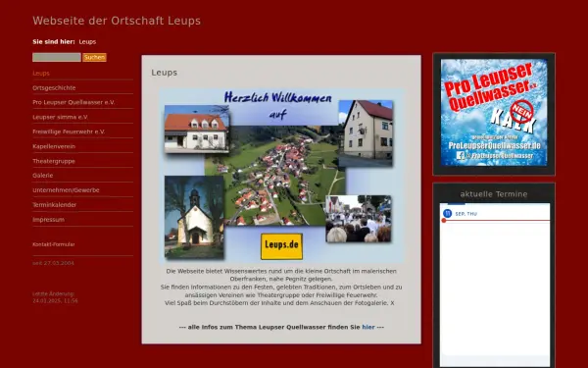Click the 'seit 27.03.2004' text

tap(53, 263)
